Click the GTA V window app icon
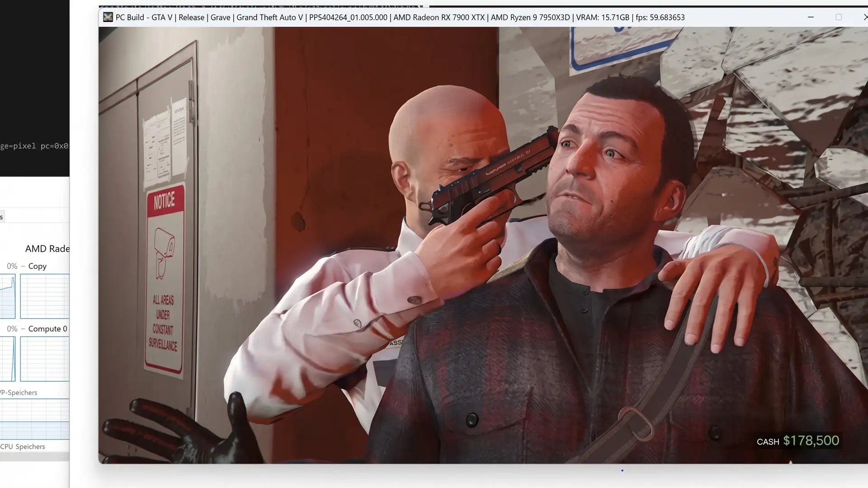Image resolution: width=868 pixels, height=488 pixels. [x=108, y=17]
